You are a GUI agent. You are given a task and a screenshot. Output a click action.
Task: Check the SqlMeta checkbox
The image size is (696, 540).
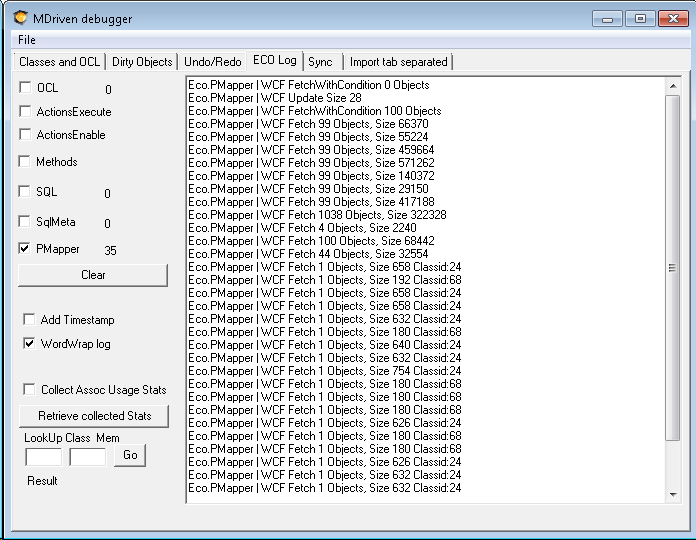tap(24, 221)
